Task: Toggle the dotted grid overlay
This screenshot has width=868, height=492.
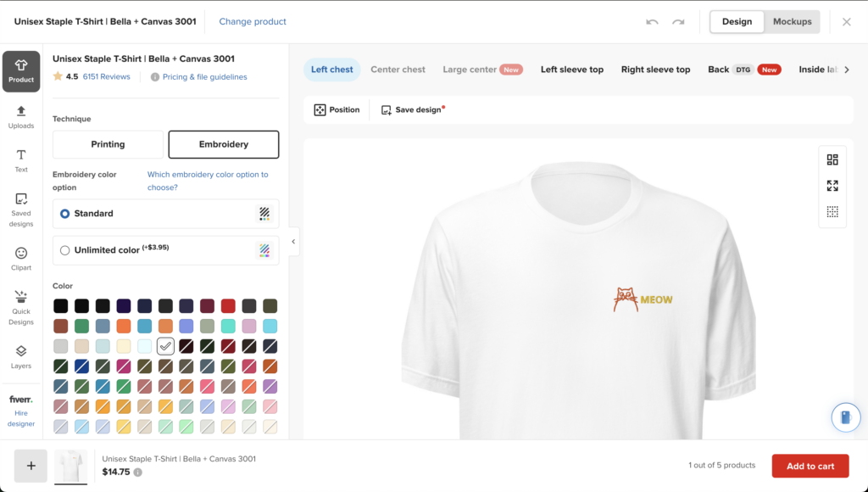Action: (x=832, y=212)
